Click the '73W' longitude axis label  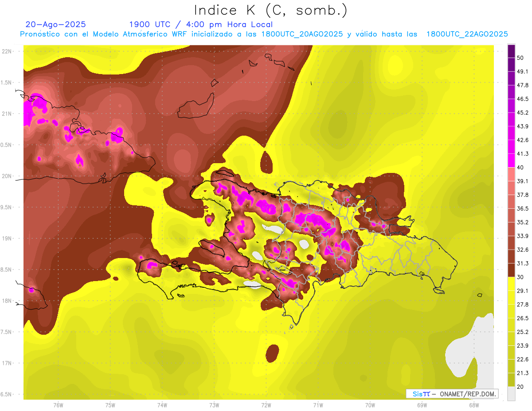[x=214, y=405]
